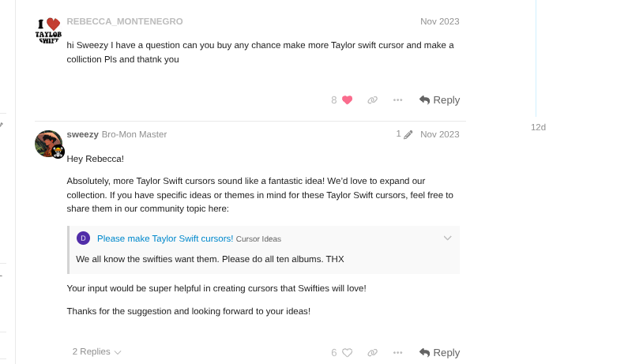Toggle the like heart on sweezy's reply
The image size is (628, 364).
click(347, 353)
